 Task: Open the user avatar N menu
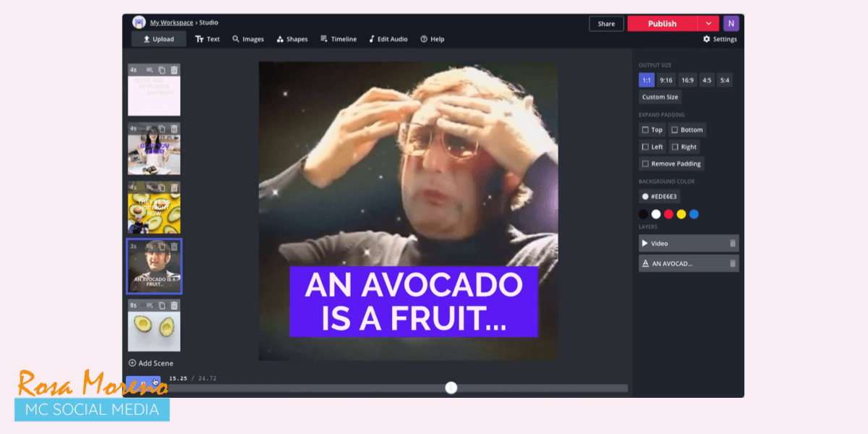coord(731,23)
